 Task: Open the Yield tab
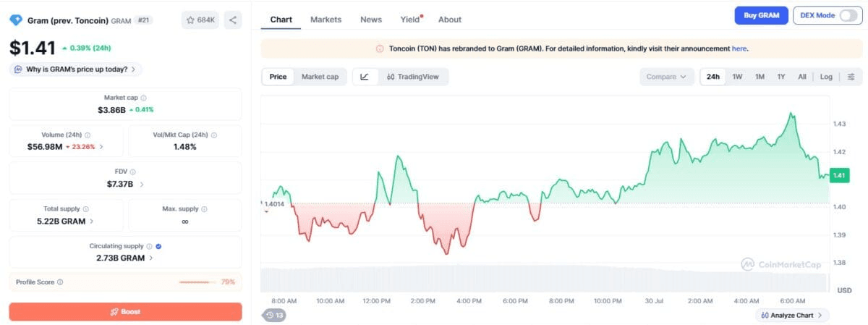tap(410, 20)
